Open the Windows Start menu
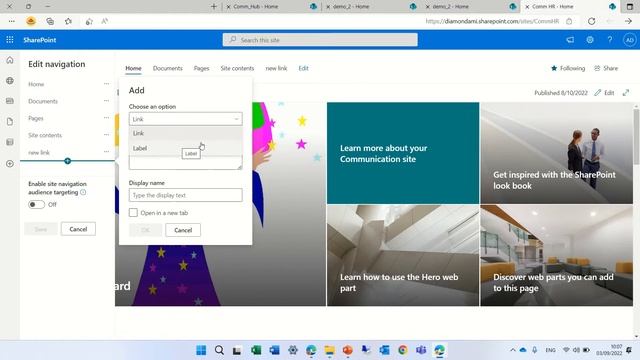 point(201,350)
